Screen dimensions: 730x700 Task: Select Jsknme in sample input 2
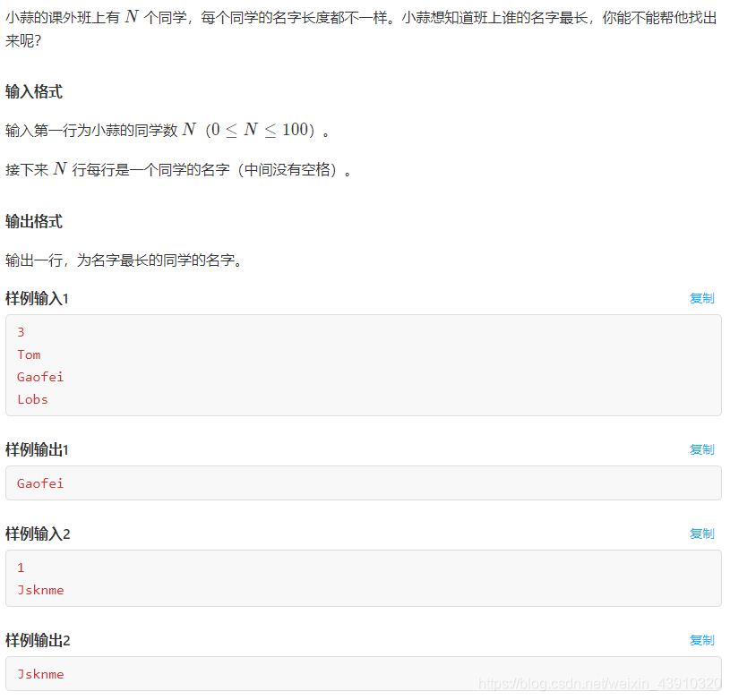pos(40,590)
